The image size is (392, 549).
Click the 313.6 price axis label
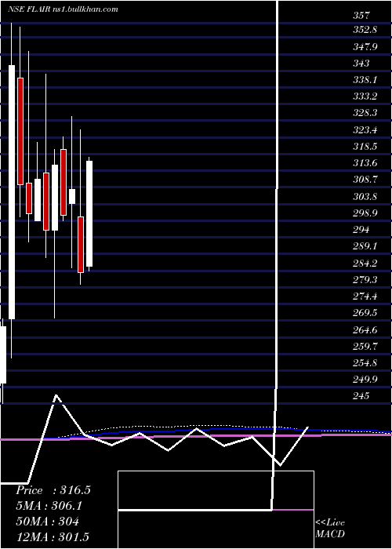(x=365, y=163)
